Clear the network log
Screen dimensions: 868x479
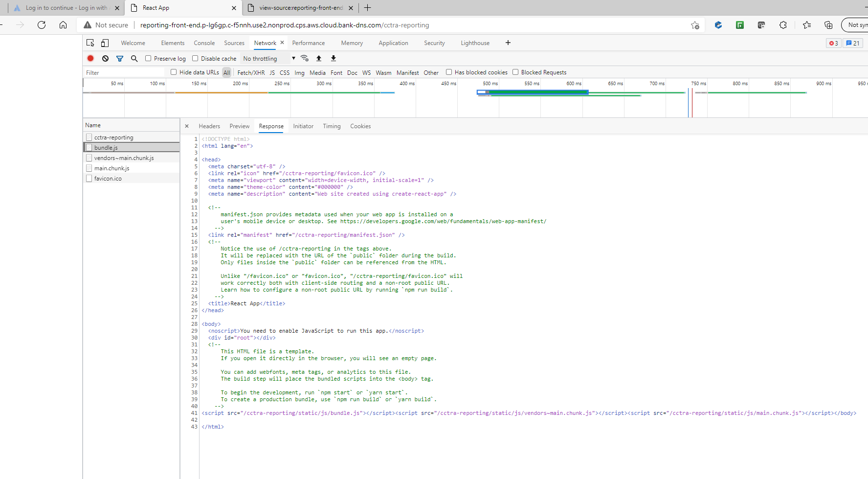(x=105, y=58)
